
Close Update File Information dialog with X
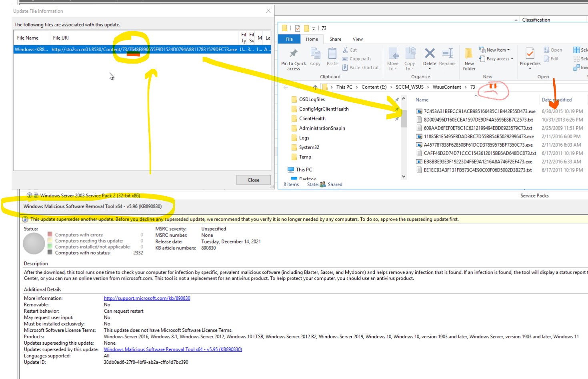click(x=268, y=11)
